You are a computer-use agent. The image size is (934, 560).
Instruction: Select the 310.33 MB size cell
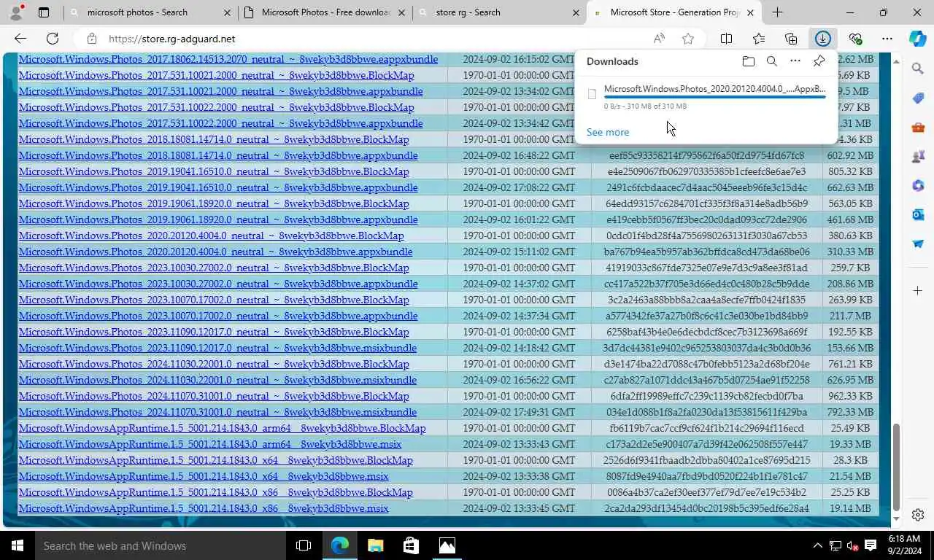coord(850,252)
